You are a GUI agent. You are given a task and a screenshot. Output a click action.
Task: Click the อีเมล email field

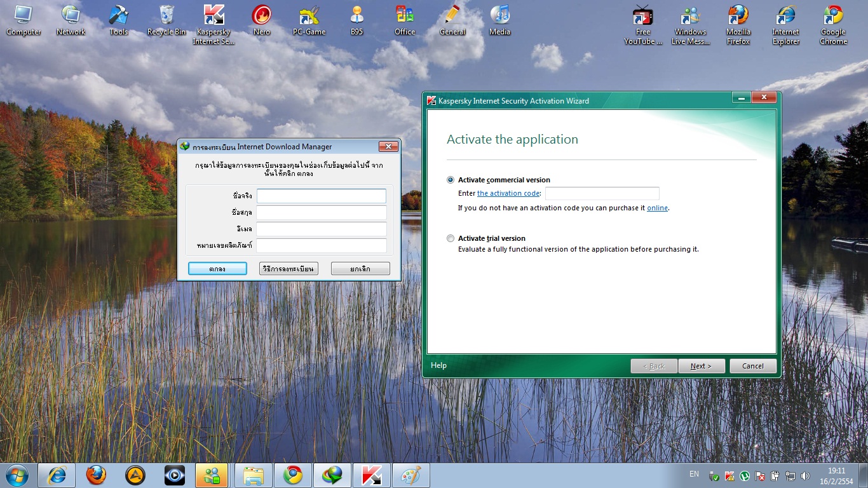[322, 229]
